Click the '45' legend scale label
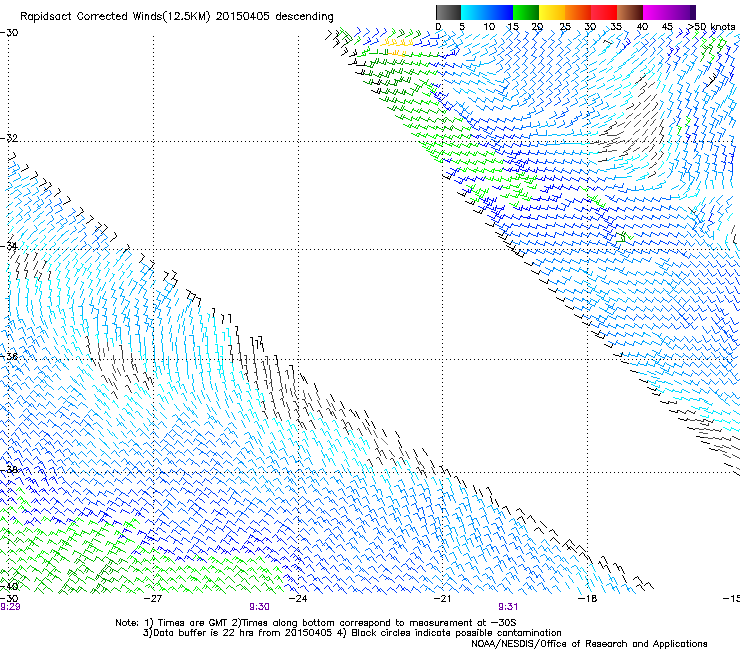This screenshot has width=740, height=650. 667,27
